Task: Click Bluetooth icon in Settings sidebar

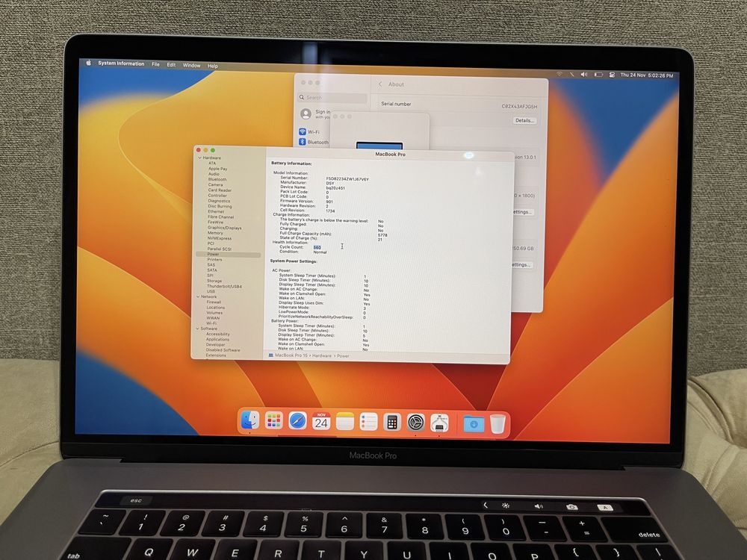Action: click(302, 141)
